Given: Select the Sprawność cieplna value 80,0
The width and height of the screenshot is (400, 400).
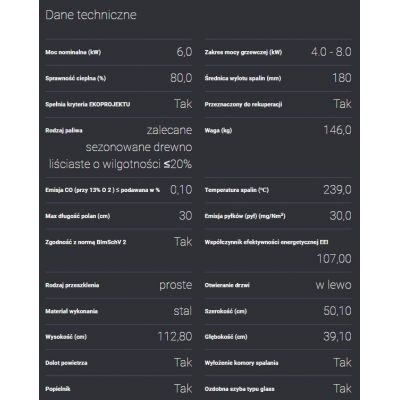Looking at the screenshot, I should (x=181, y=78).
